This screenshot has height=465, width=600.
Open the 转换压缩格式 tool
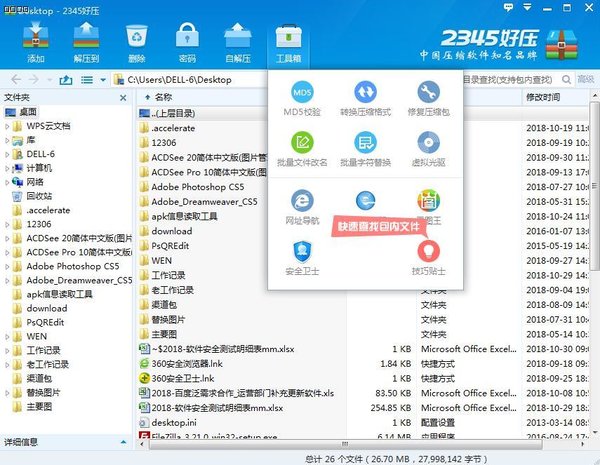[365, 98]
